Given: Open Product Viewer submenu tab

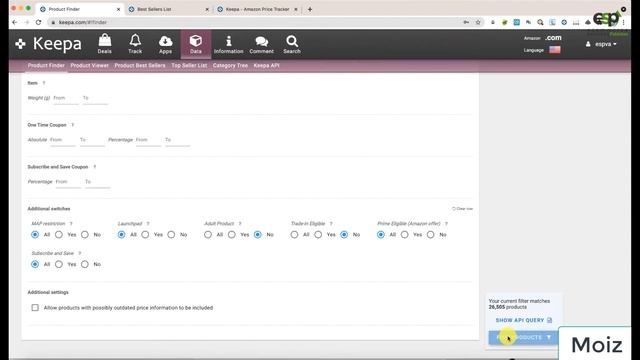Looking at the screenshot, I should tap(89, 65).
